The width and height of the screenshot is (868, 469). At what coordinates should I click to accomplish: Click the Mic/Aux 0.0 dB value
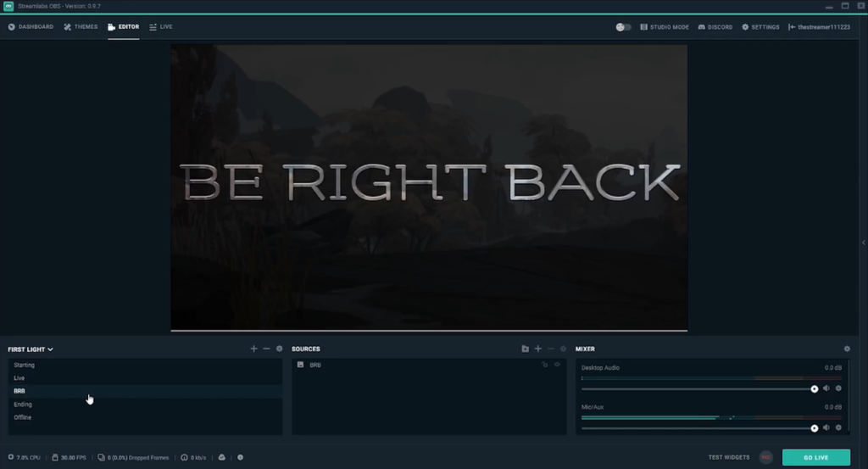[832, 407]
